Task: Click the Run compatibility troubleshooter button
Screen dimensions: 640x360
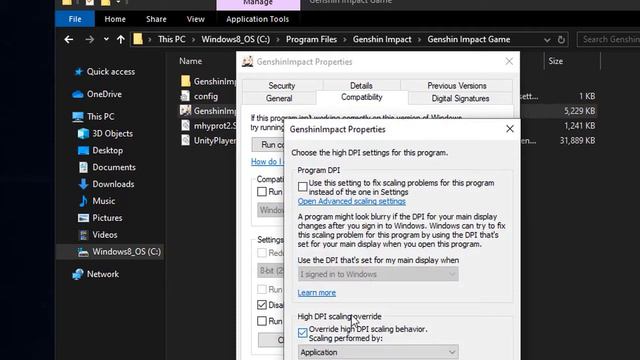Action: (268, 145)
